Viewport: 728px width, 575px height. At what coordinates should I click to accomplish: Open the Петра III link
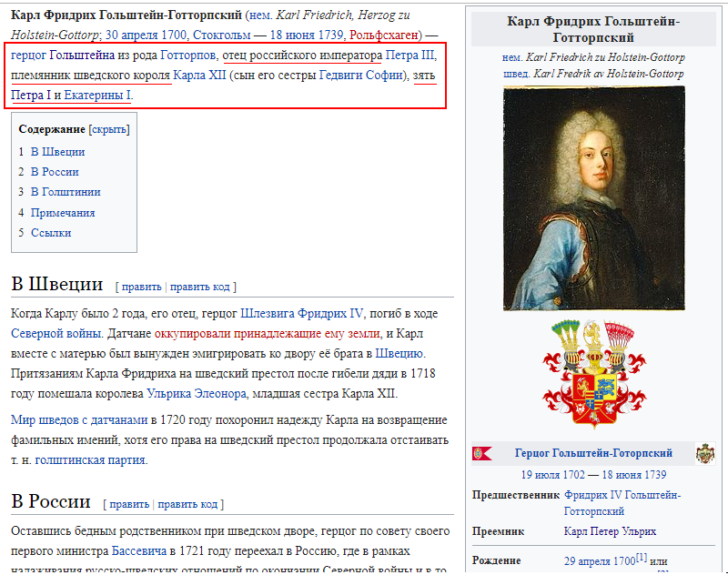(409, 55)
